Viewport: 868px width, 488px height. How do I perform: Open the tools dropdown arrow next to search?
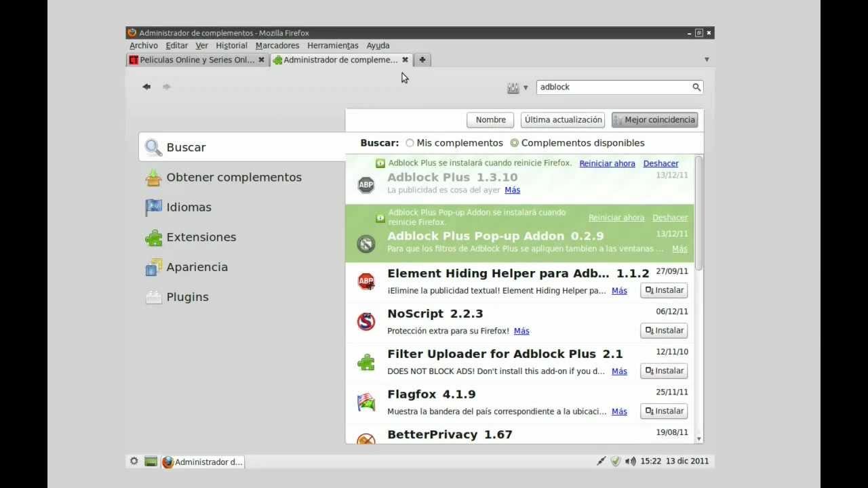526,88
